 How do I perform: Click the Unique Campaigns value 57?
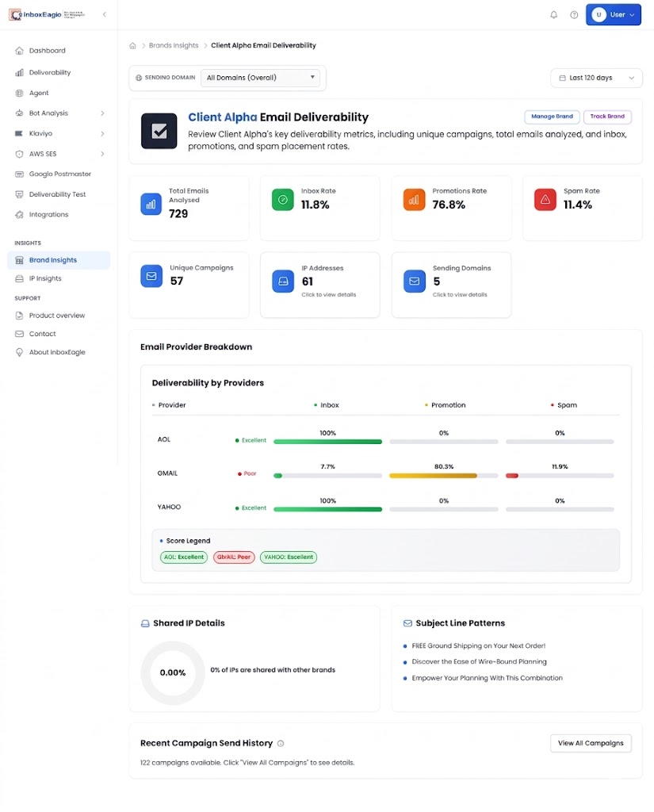click(x=177, y=282)
